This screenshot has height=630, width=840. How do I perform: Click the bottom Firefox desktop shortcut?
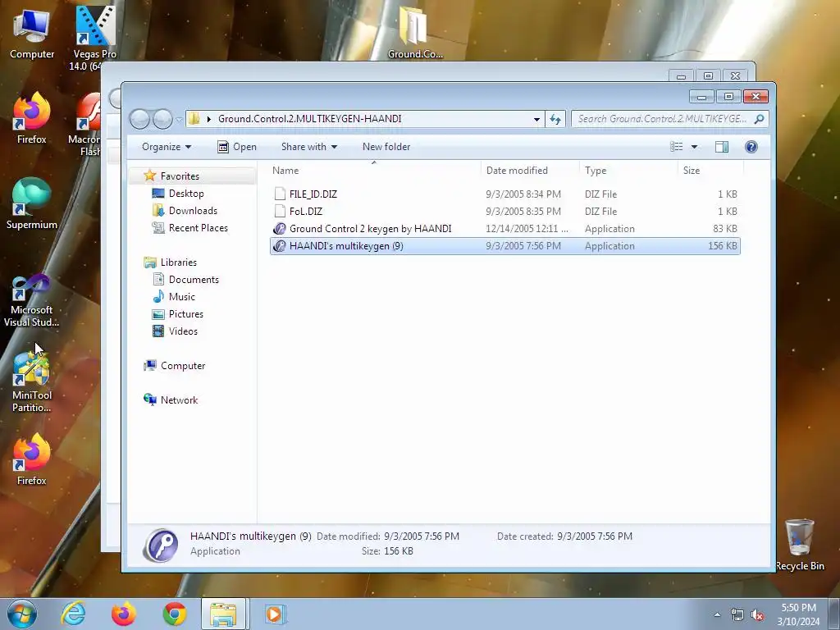[x=32, y=459]
